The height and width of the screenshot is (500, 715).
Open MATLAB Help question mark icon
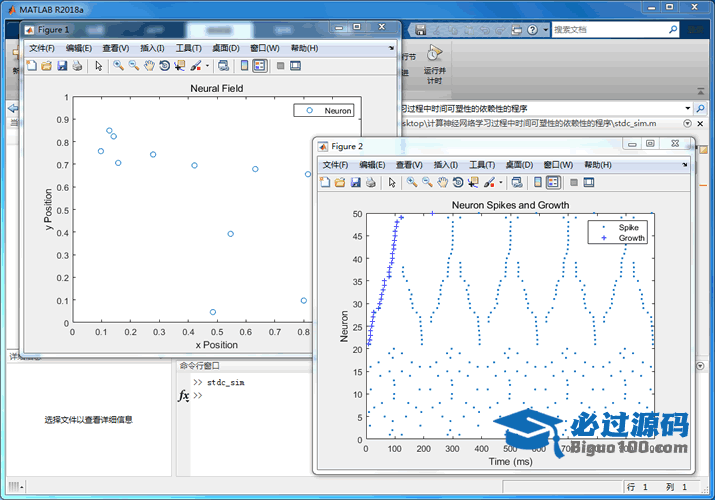coord(532,30)
